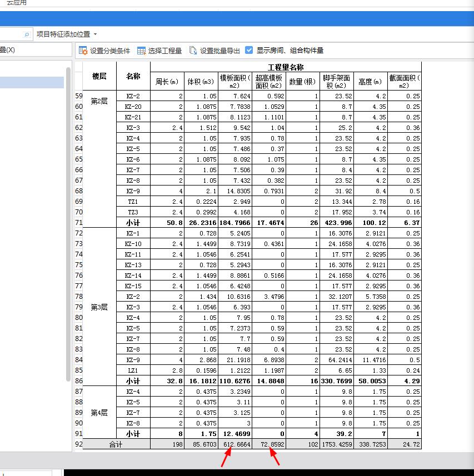Select the KZ-14 name cell
The height and width of the screenshot is (476, 474).
pyautogui.click(x=133, y=275)
